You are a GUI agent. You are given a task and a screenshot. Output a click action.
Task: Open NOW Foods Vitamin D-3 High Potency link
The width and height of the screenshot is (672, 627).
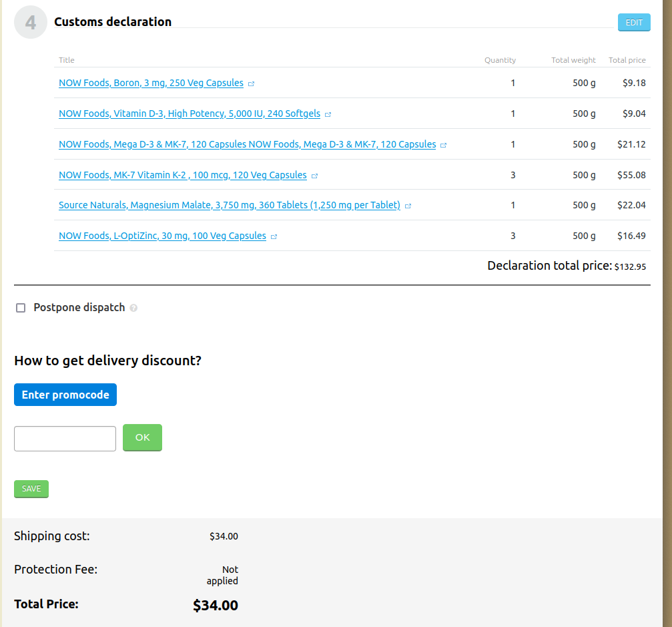tap(190, 114)
